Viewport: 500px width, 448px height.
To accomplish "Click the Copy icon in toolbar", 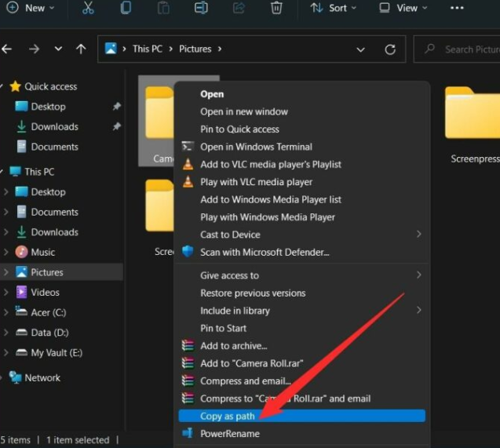I will coord(126,8).
